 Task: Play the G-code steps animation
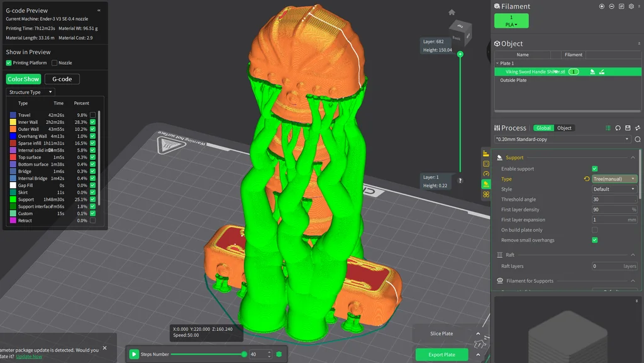134,354
